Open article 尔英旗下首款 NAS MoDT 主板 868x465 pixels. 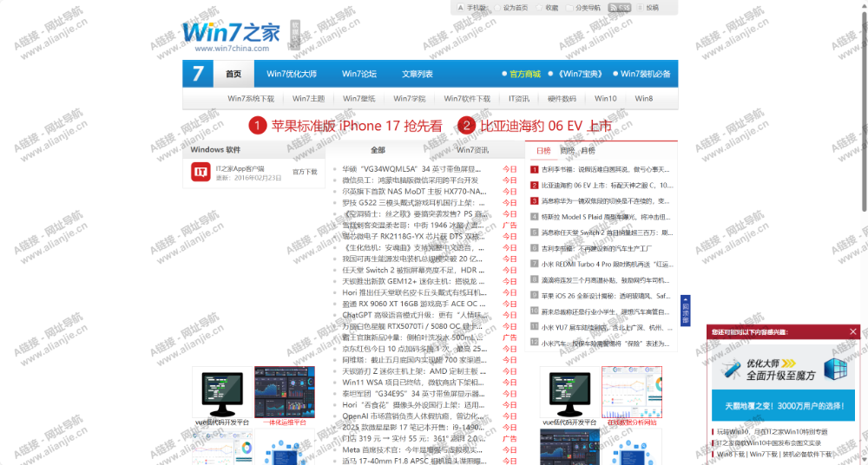pos(414,191)
